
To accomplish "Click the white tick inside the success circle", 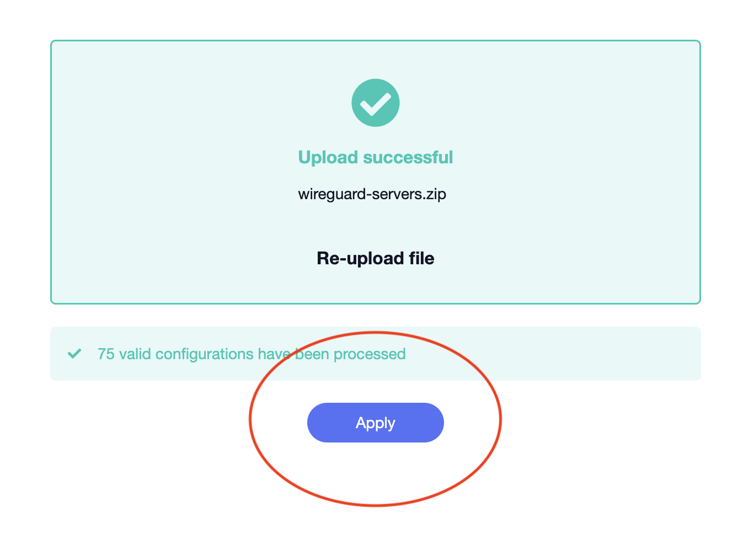I will [376, 103].
